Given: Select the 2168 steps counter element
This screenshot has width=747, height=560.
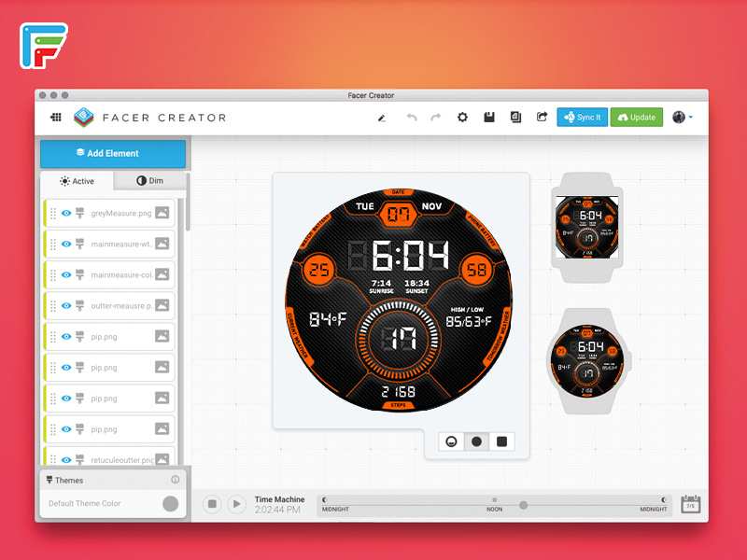Looking at the screenshot, I should pos(399,392).
